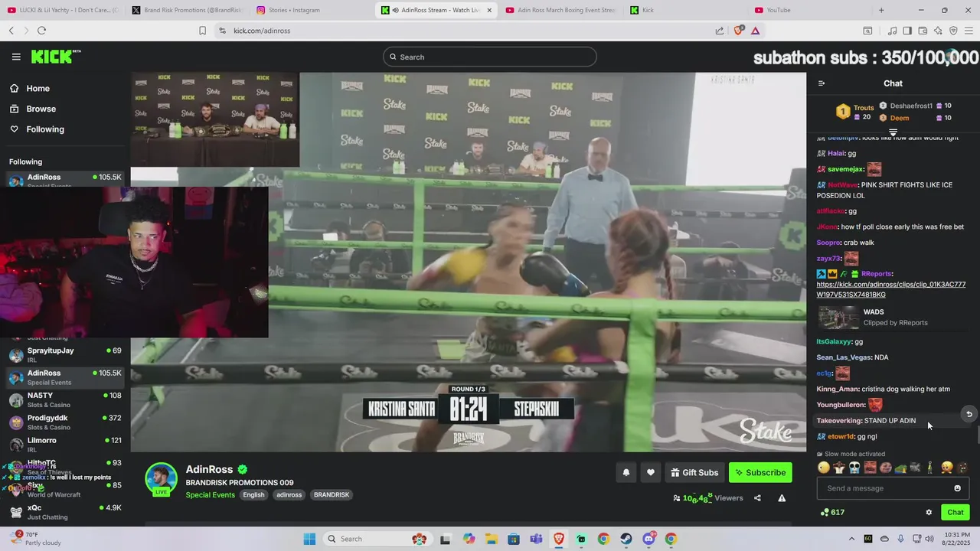The width and height of the screenshot is (980, 551).
Task: Switch to Brand Risk Promotions tab
Action: coord(186,10)
